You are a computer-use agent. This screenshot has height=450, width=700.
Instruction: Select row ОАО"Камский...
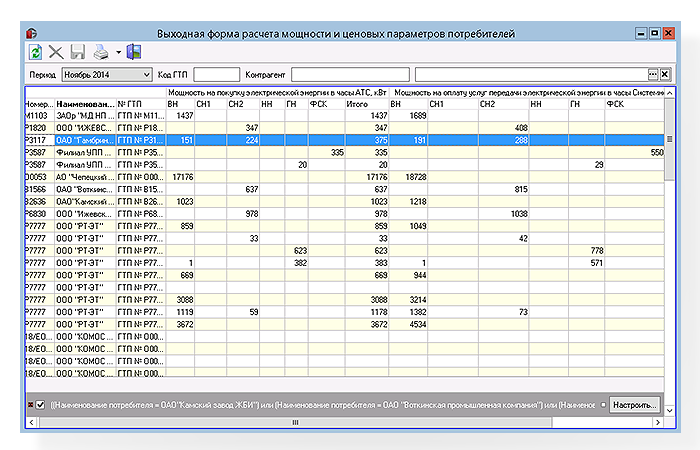(x=345, y=201)
